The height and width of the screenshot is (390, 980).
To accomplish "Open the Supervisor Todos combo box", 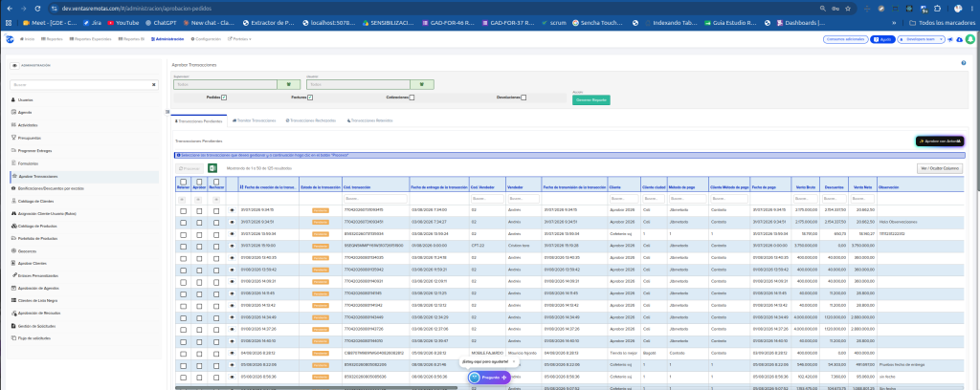I will (225, 84).
